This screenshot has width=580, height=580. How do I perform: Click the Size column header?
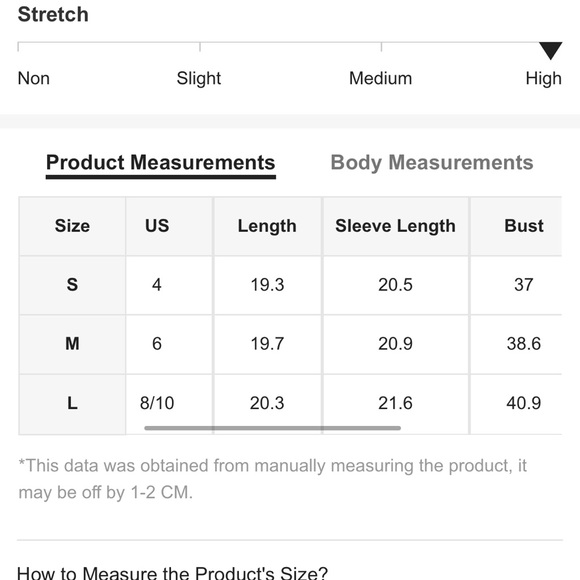pos(72,226)
